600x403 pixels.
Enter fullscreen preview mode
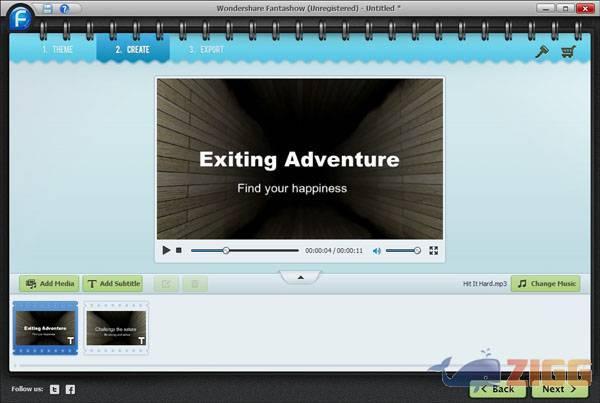click(433, 250)
